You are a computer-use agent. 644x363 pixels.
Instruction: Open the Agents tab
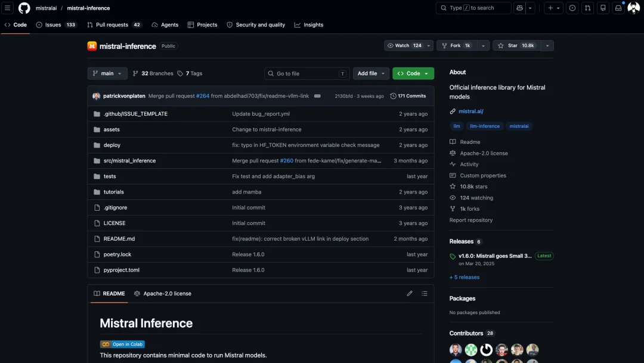coord(165,24)
